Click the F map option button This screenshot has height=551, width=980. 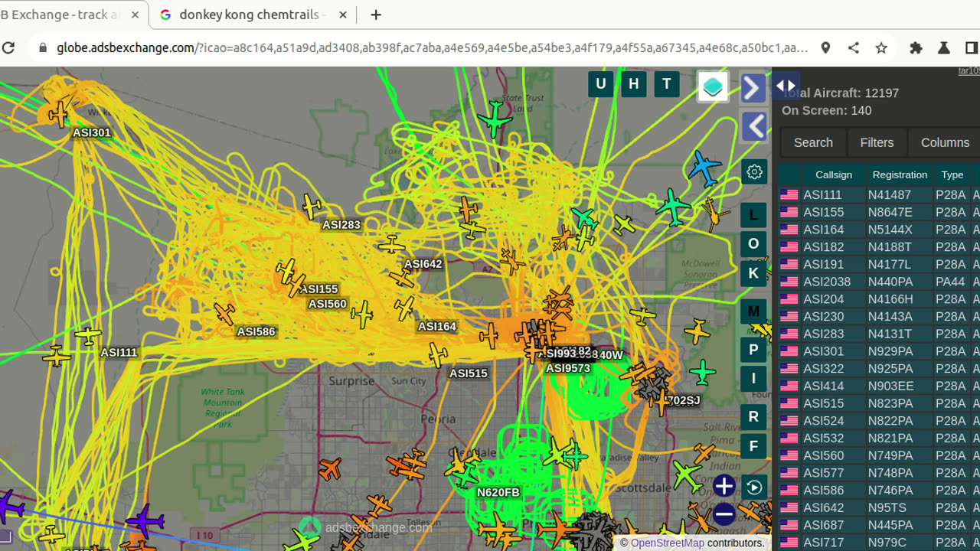click(753, 446)
